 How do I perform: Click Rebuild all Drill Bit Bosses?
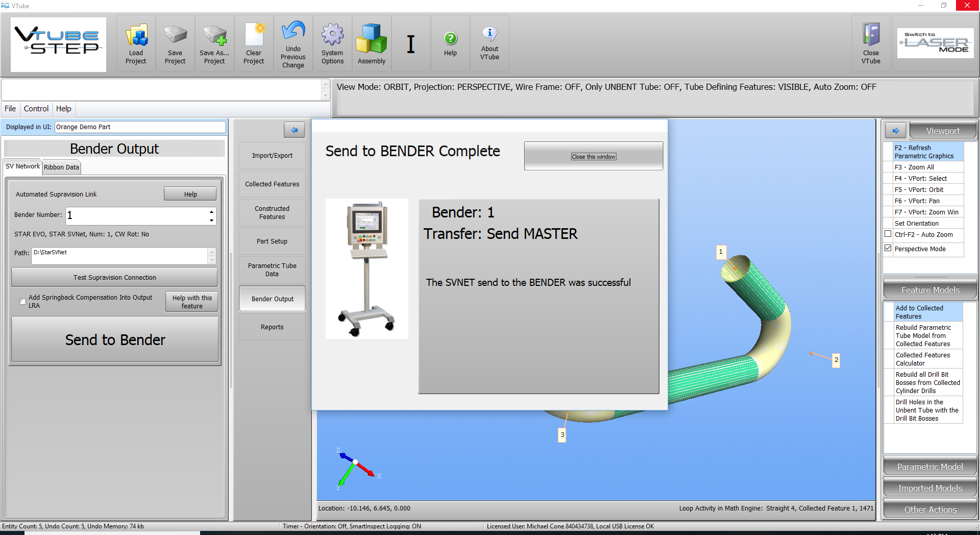[928, 382]
